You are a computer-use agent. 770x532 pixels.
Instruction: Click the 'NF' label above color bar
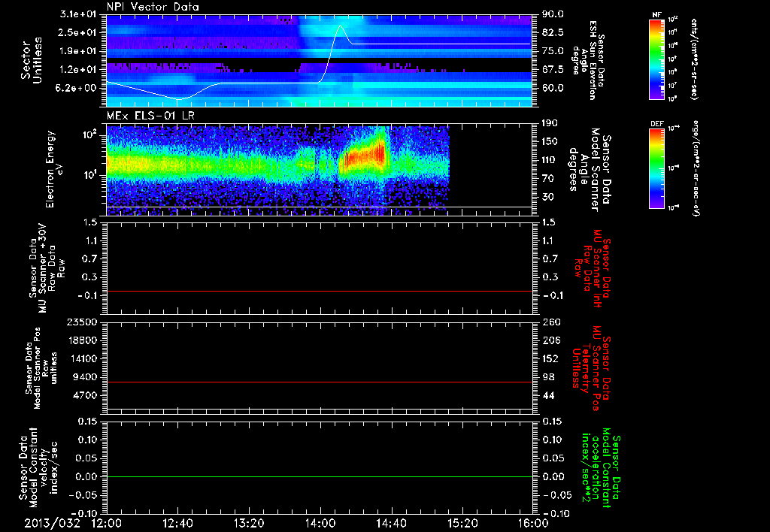click(657, 15)
